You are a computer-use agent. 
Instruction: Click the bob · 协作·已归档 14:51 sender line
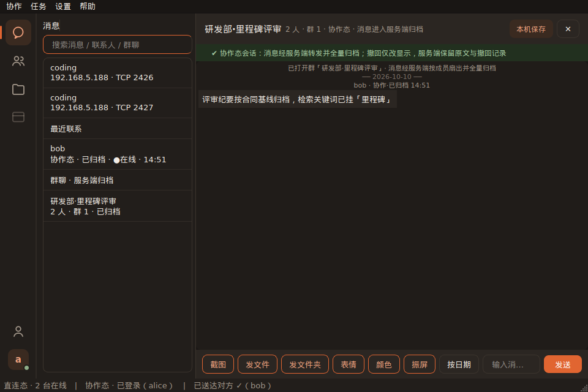pos(392,85)
